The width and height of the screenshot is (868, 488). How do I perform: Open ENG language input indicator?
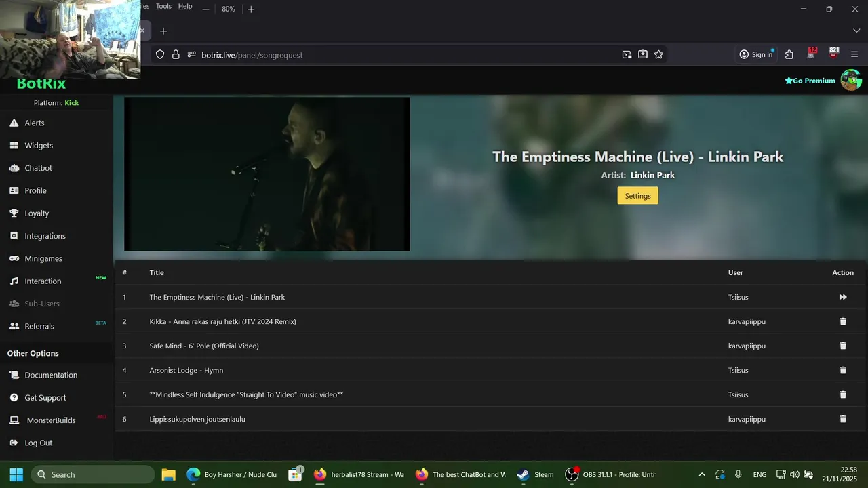pos(759,474)
